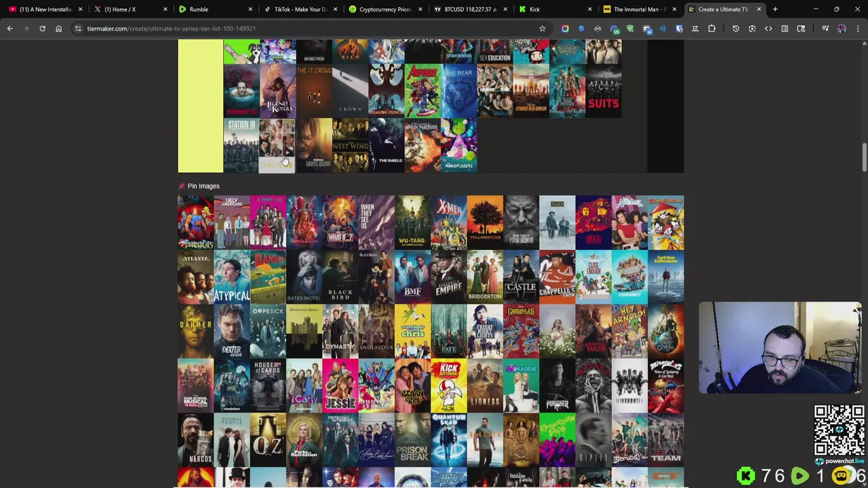Viewport: 868px width, 488px height.
Task: Select the Jessie poster
Action: (340, 385)
